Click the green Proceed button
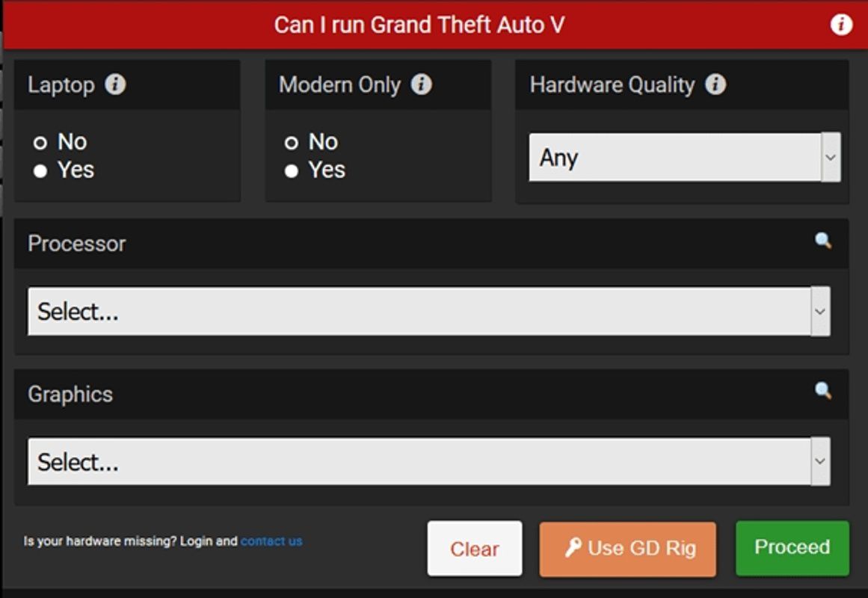 point(792,548)
